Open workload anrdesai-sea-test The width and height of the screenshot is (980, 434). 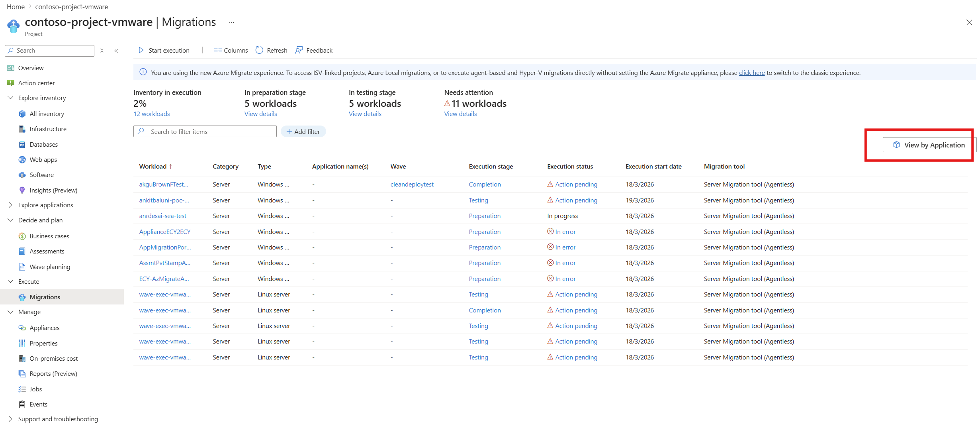click(x=163, y=216)
